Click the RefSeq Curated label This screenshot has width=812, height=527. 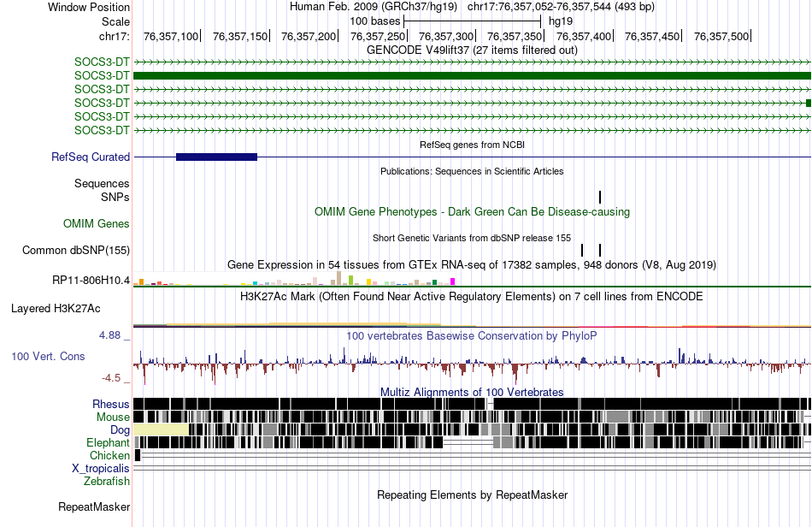pos(91,157)
